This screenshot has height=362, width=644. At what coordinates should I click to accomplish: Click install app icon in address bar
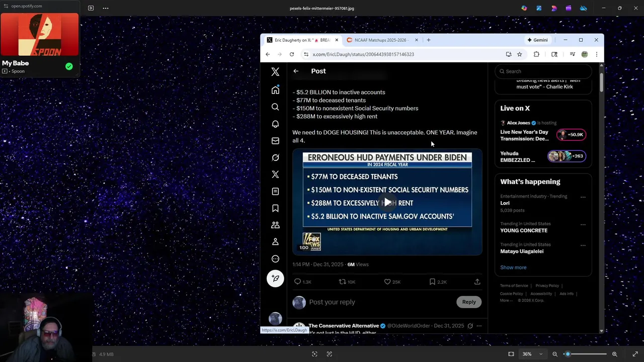point(509,54)
